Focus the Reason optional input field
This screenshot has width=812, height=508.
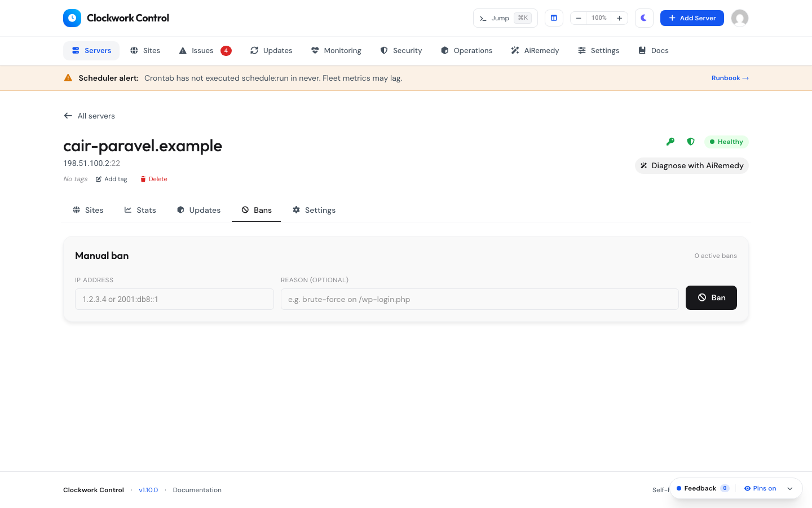click(480, 299)
